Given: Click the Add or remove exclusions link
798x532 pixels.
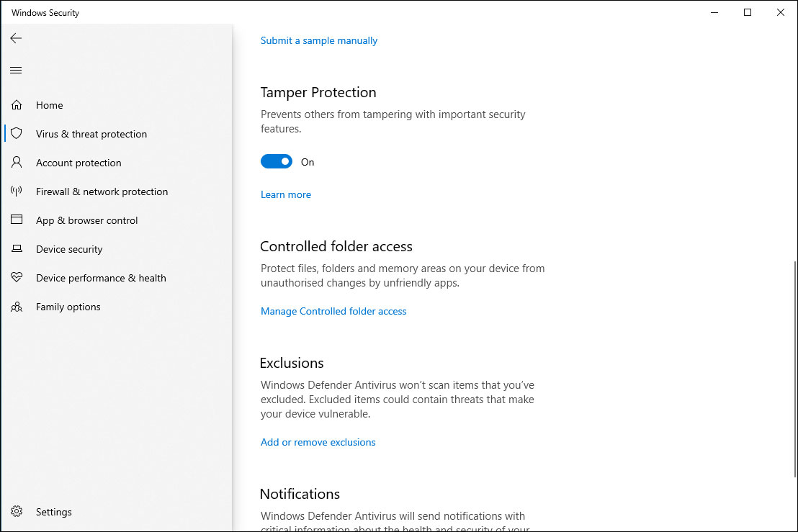Looking at the screenshot, I should 318,442.
